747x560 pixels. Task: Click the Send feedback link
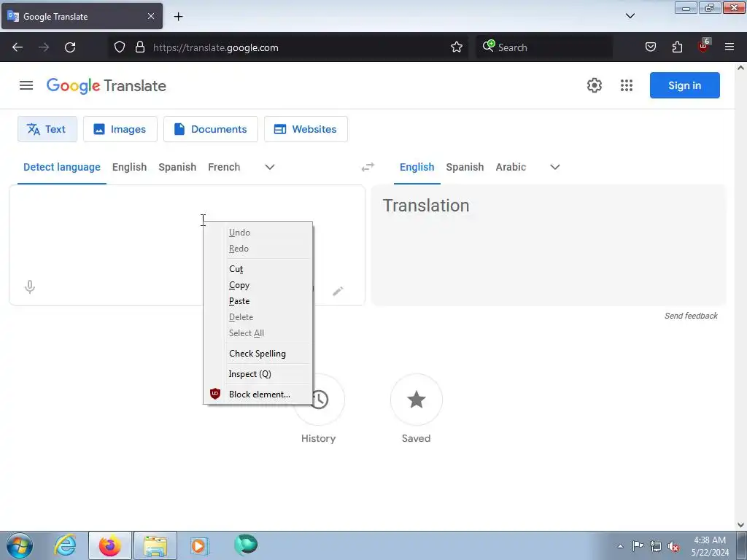[x=691, y=316]
